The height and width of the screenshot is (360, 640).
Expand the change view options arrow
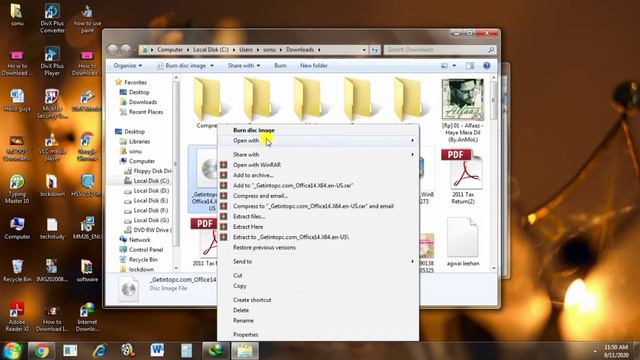tap(454, 66)
